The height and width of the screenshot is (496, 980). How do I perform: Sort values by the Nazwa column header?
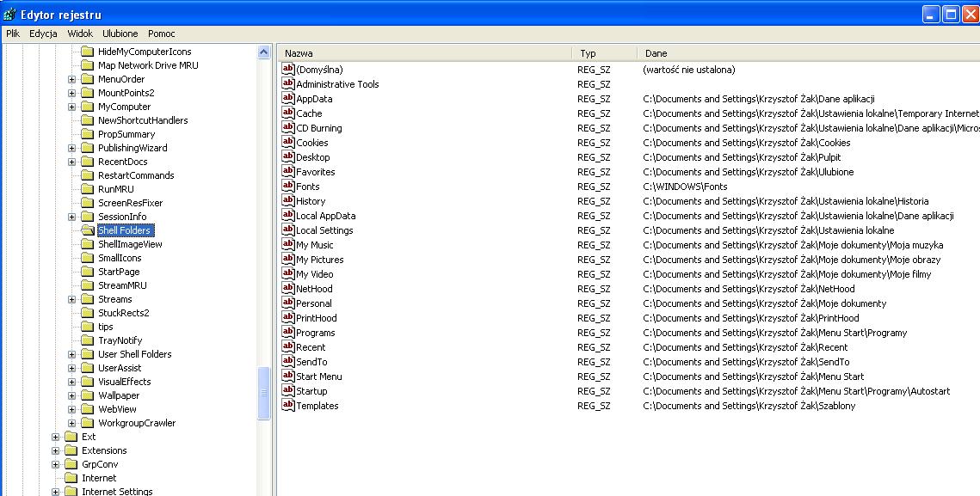pos(425,53)
